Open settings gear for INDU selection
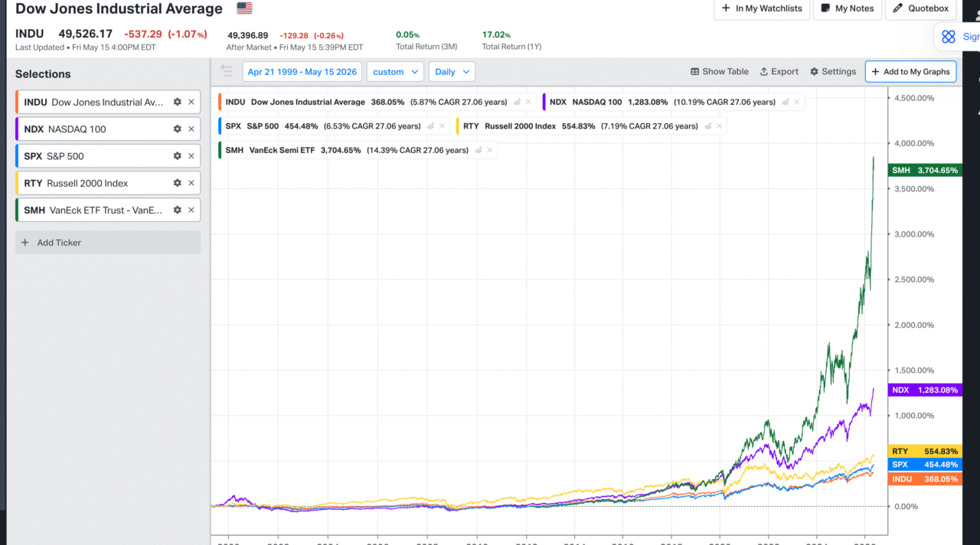 [x=178, y=102]
